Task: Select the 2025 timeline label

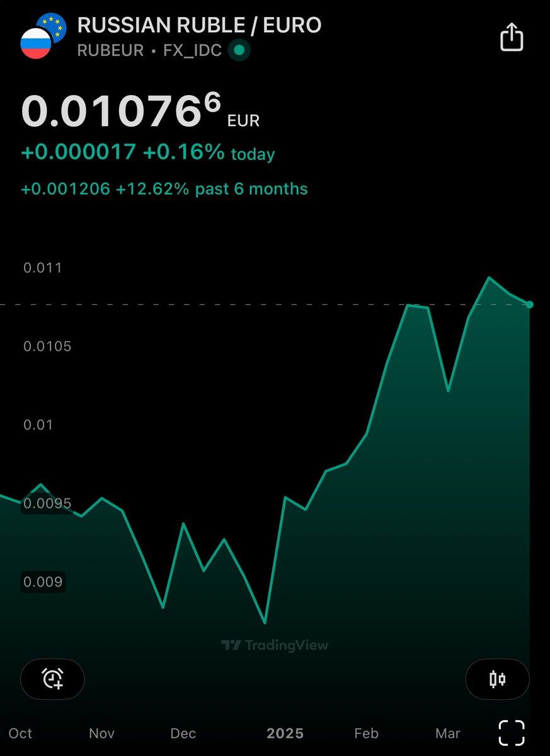Action: point(285,733)
